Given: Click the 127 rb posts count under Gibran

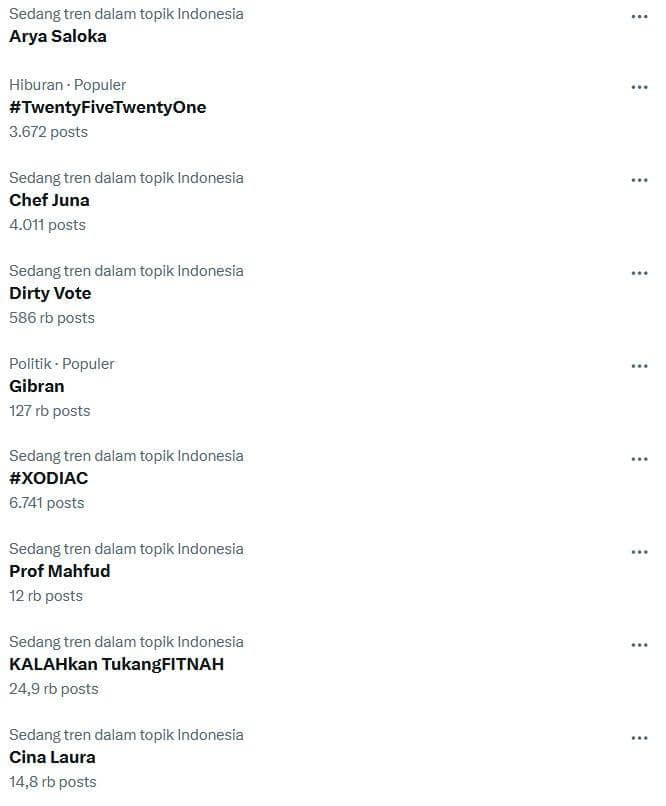Looking at the screenshot, I should [50, 411].
